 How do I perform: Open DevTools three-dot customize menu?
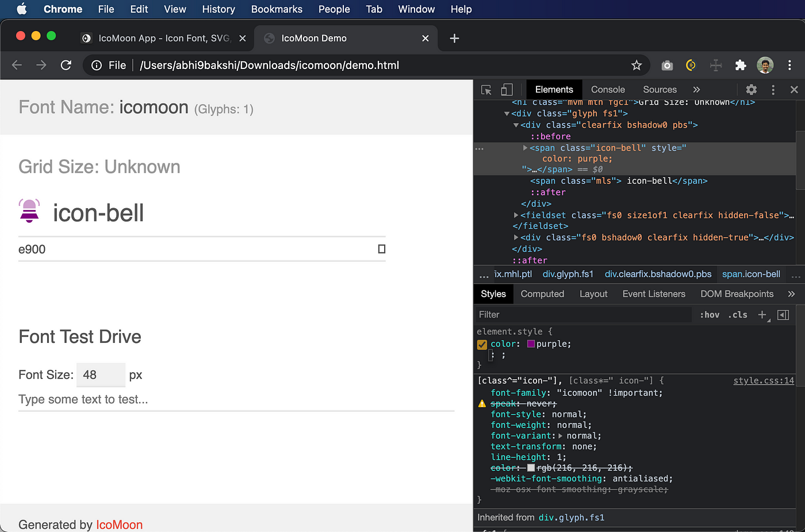click(773, 90)
